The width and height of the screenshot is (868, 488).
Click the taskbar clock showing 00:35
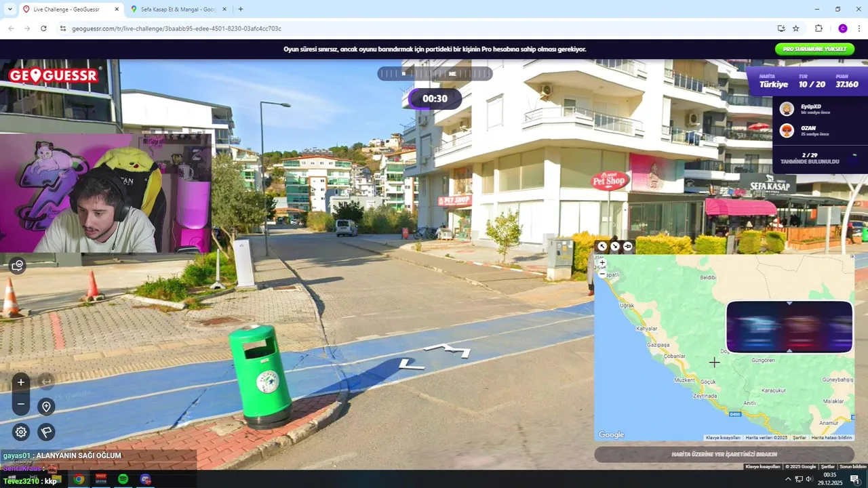(830, 479)
